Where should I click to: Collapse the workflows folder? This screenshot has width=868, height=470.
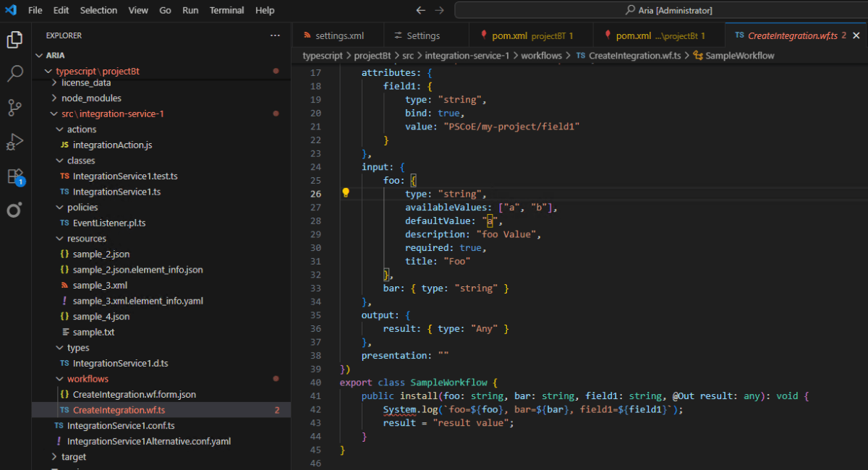tap(60, 379)
